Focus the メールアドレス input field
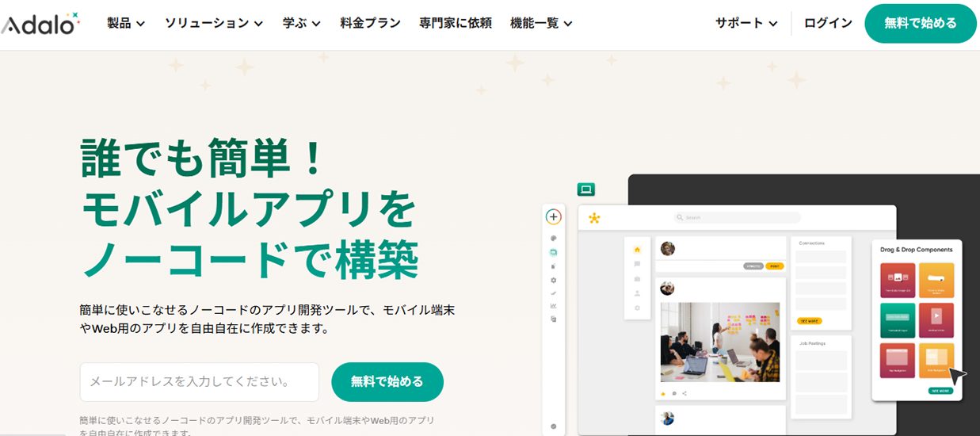 pyautogui.click(x=200, y=382)
